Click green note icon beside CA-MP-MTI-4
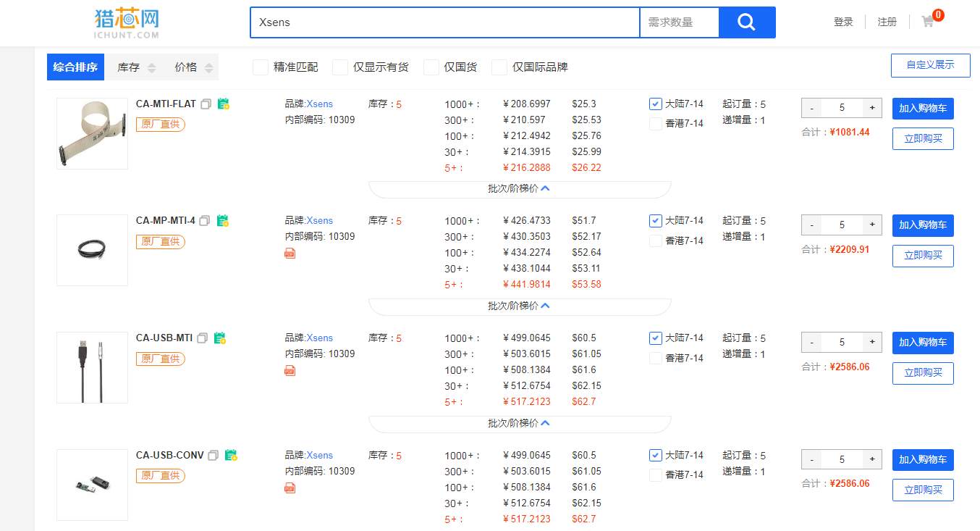The width and height of the screenshot is (980, 531). [223, 220]
